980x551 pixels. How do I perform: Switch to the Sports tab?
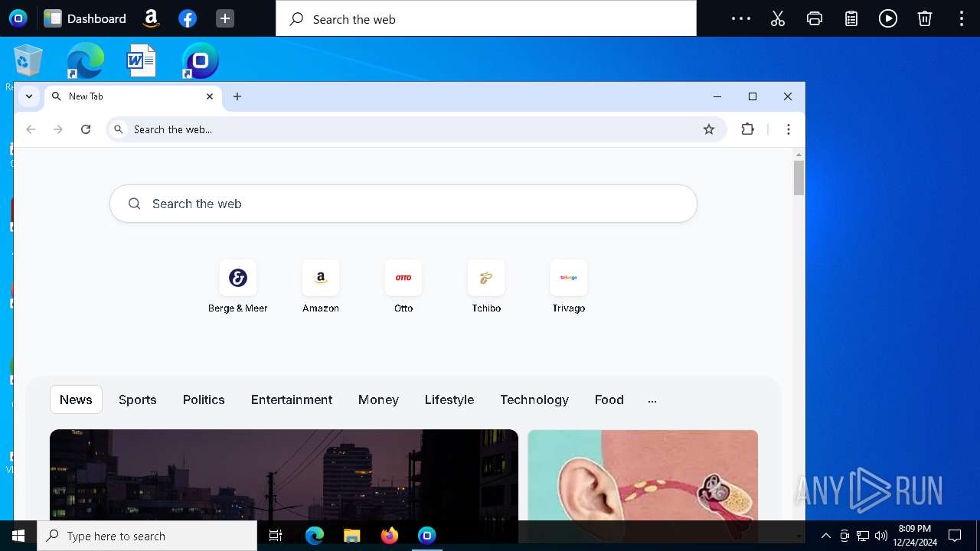pyautogui.click(x=138, y=399)
